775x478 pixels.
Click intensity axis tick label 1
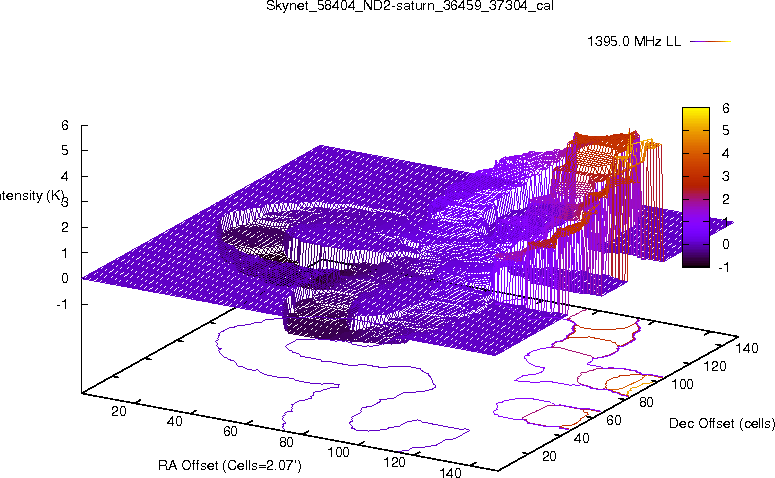(x=65, y=253)
